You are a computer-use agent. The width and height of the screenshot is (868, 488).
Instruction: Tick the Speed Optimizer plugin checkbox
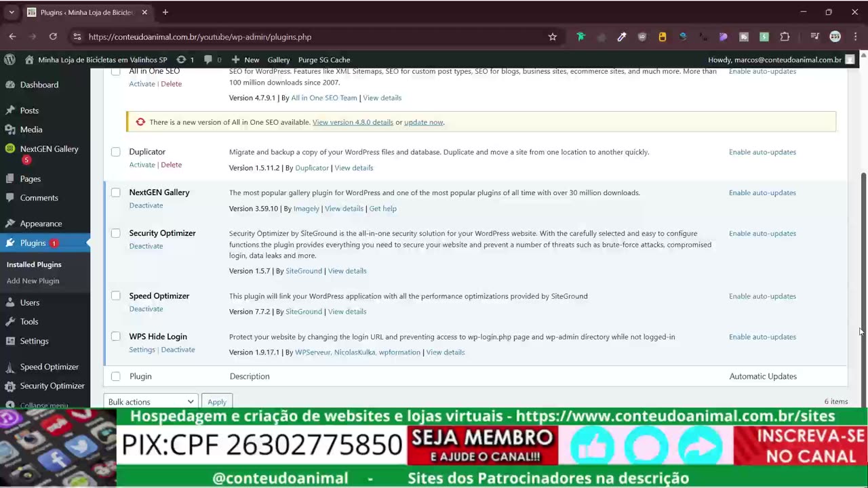pos(116,296)
